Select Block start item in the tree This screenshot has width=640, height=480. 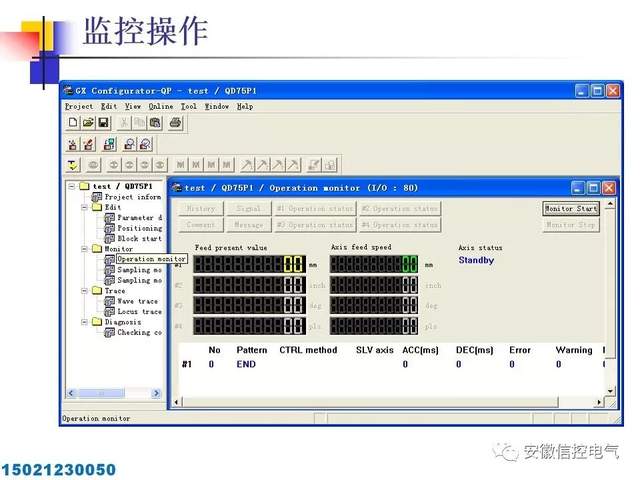[140, 239]
